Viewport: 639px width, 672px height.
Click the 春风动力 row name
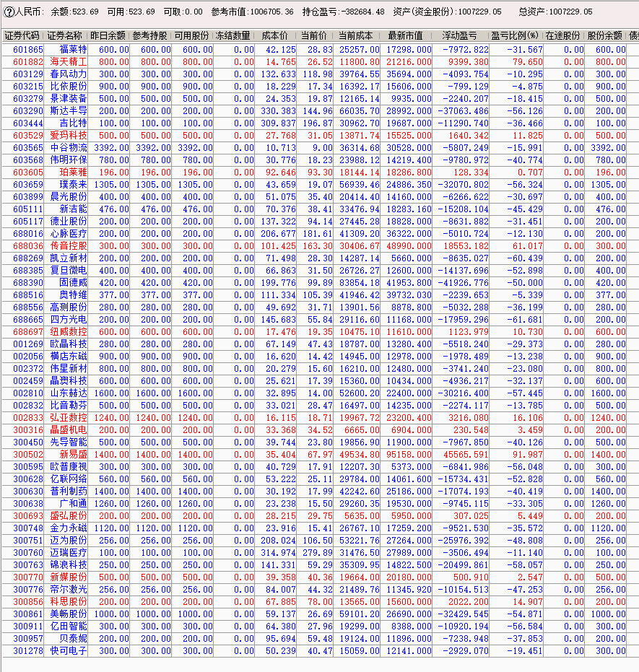pyautogui.click(x=68, y=74)
